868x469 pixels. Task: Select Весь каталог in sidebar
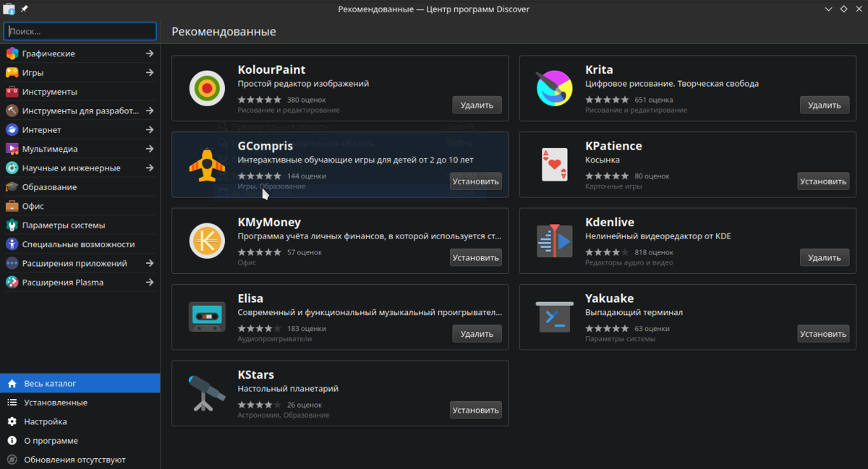(x=80, y=383)
